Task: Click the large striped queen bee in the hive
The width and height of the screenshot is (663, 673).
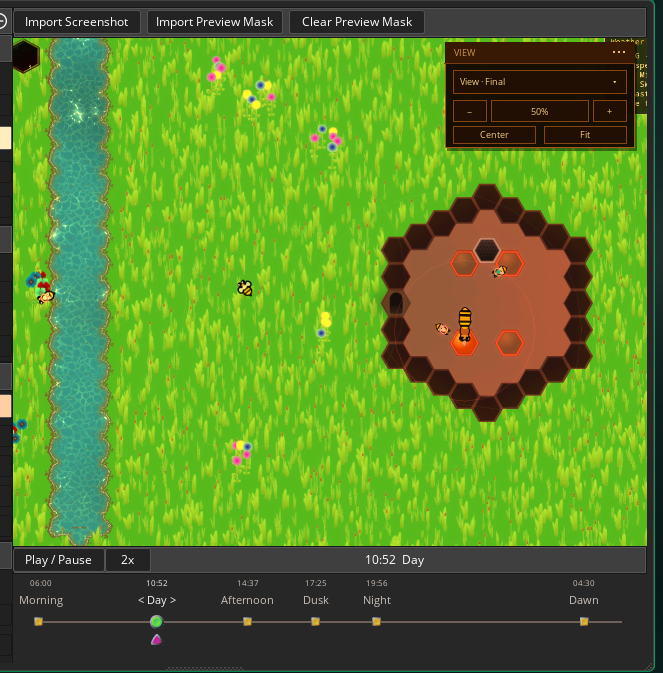Action: click(465, 323)
